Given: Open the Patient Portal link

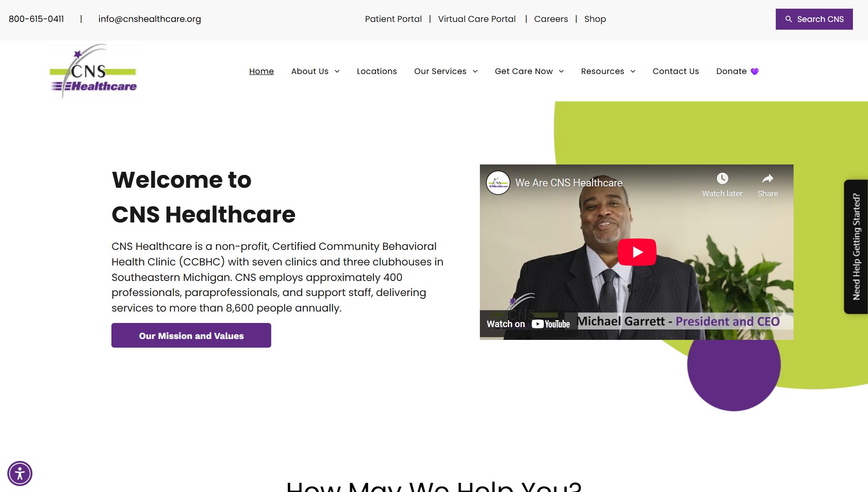Looking at the screenshot, I should coord(393,19).
